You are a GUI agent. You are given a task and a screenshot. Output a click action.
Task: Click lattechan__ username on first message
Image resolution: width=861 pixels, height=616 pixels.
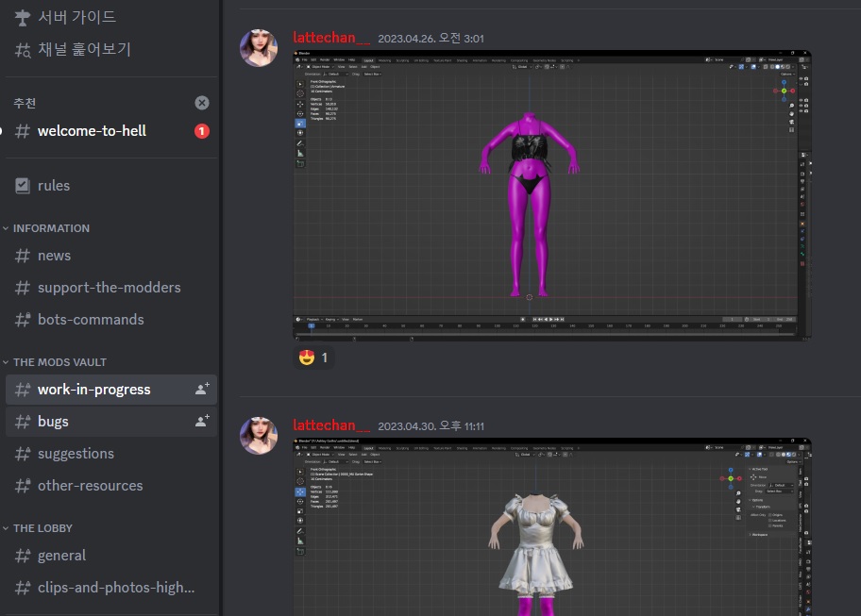click(x=330, y=38)
